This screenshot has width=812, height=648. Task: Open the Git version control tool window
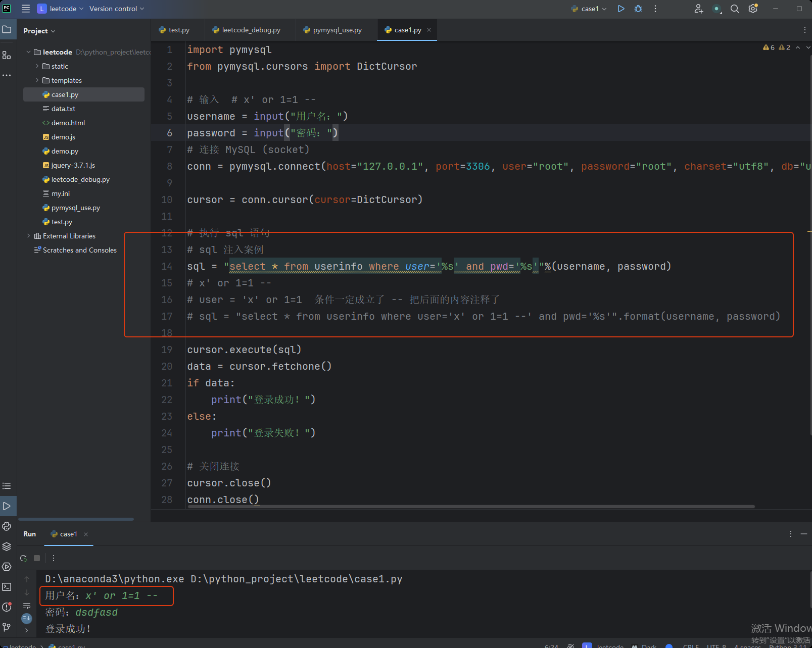pyautogui.click(x=7, y=627)
